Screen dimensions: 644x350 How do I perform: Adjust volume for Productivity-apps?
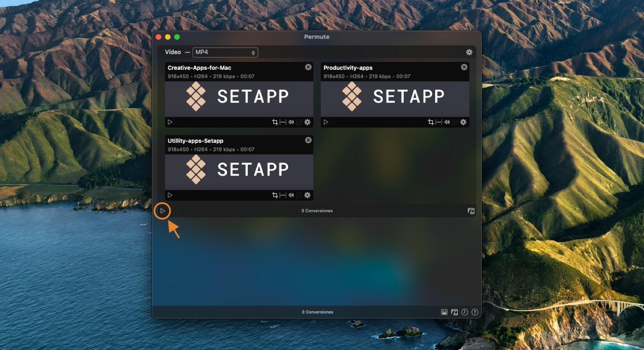[x=447, y=122]
